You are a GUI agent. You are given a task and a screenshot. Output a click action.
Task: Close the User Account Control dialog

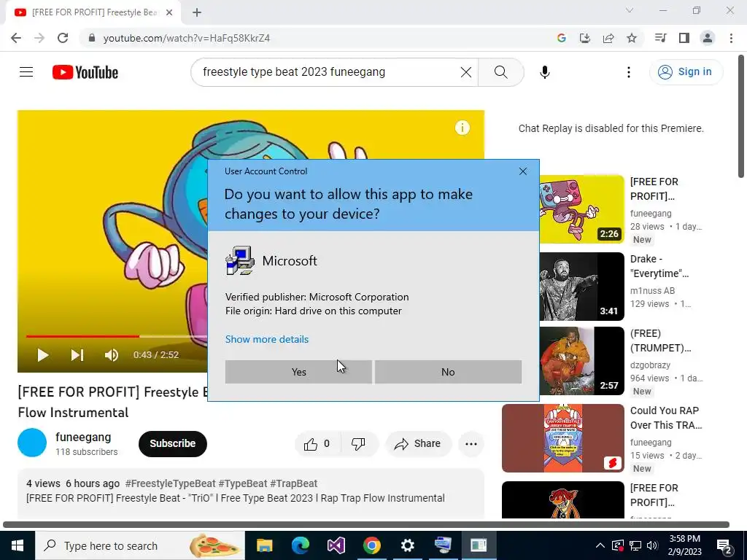[522, 171]
